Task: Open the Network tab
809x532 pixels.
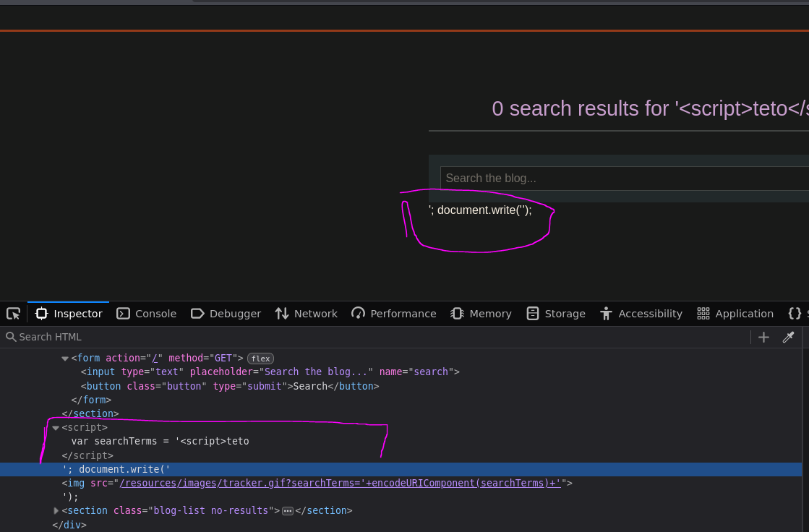Action: [x=306, y=314]
